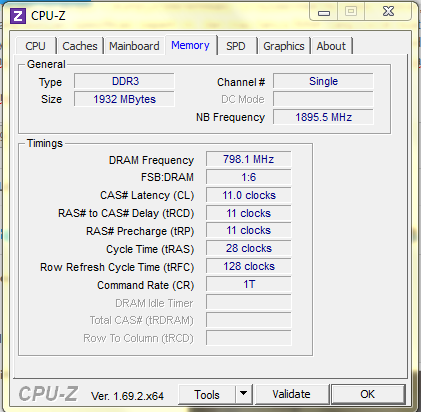Viewport: 421px width, 412px height.
Task: Click the Row Refresh Cycle Time (tRFC) label
Action: [117, 267]
